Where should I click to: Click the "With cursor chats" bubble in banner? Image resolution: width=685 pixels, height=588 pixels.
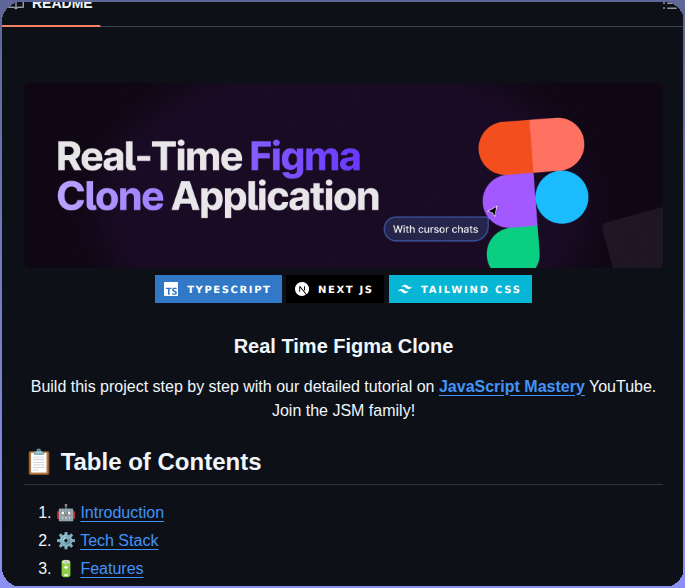[436, 229]
